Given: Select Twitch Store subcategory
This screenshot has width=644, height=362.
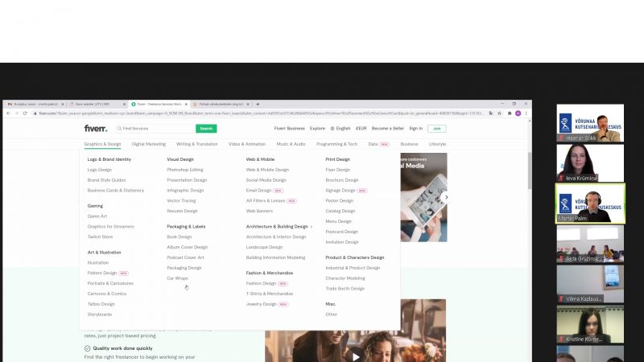Looking at the screenshot, I should pyautogui.click(x=100, y=237).
